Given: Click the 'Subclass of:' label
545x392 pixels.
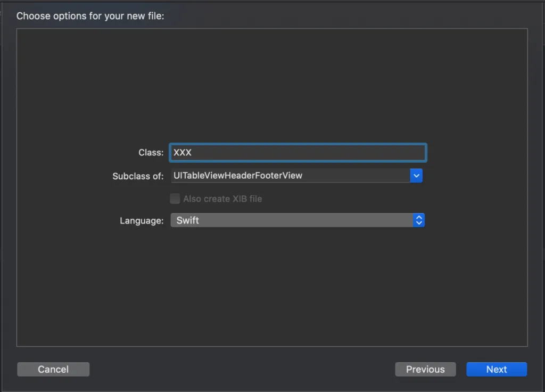Looking at the screenshot, I should click(x=138, y=176).
